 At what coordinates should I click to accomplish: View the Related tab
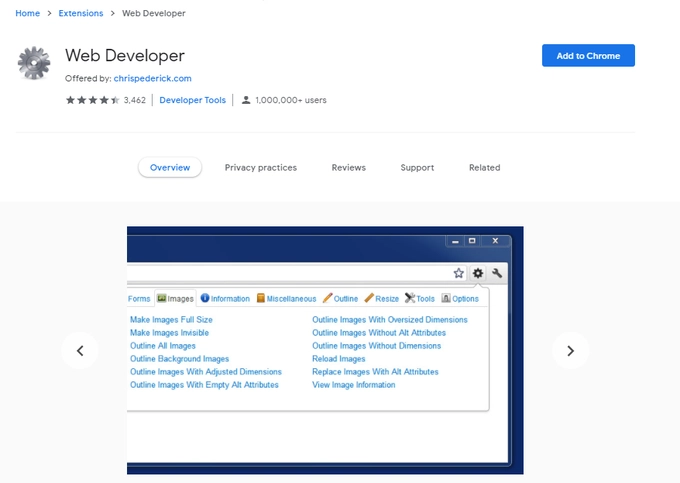(x=484, y=167)
